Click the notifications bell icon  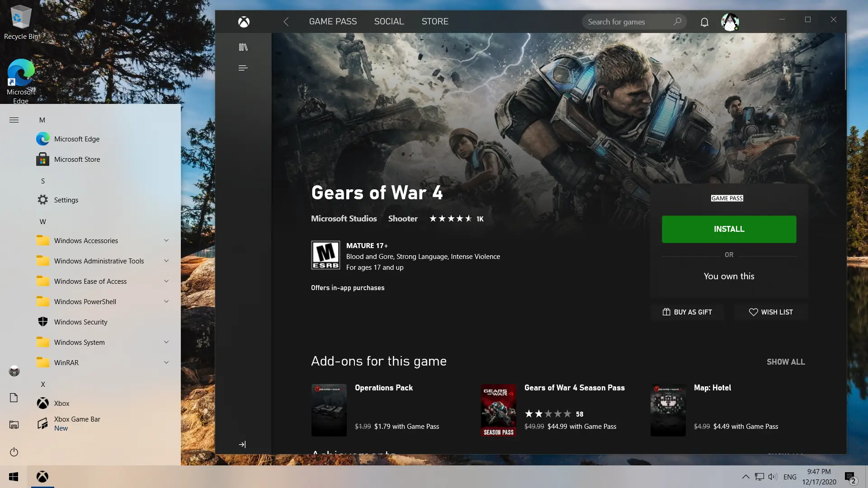[x=704, y=22]
